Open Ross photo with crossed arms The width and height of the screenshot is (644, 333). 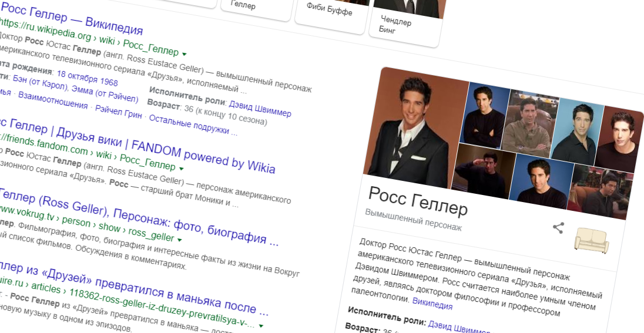tap(485, 115)
